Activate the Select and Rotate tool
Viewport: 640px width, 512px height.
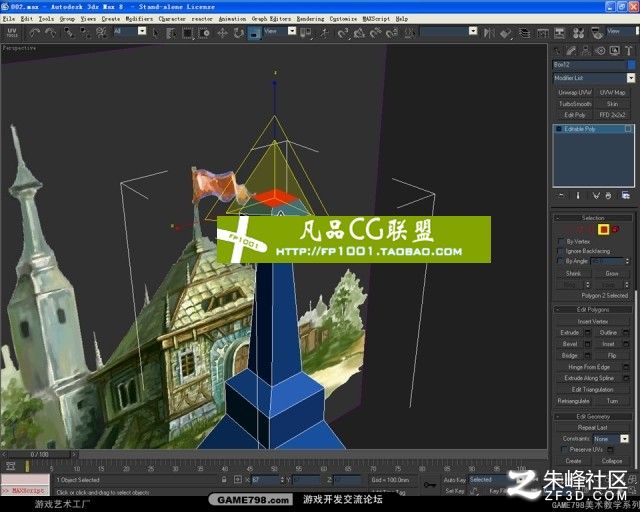click(x=238, y=33)
